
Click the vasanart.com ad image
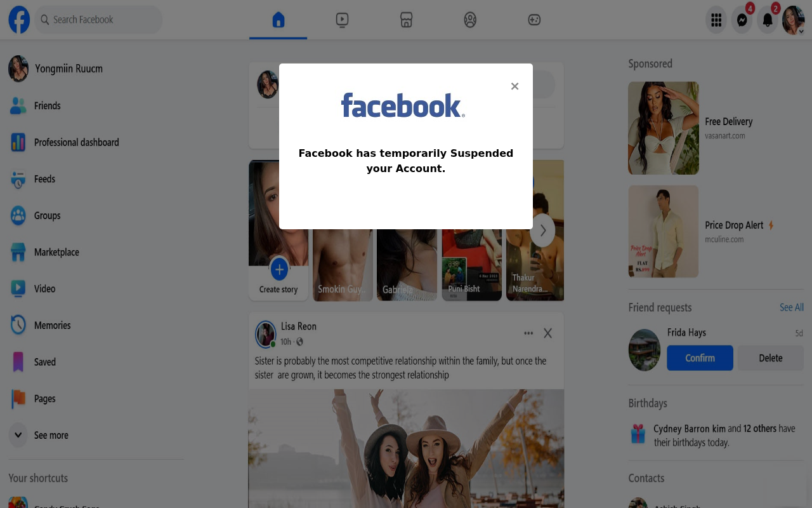coord(664,128)
